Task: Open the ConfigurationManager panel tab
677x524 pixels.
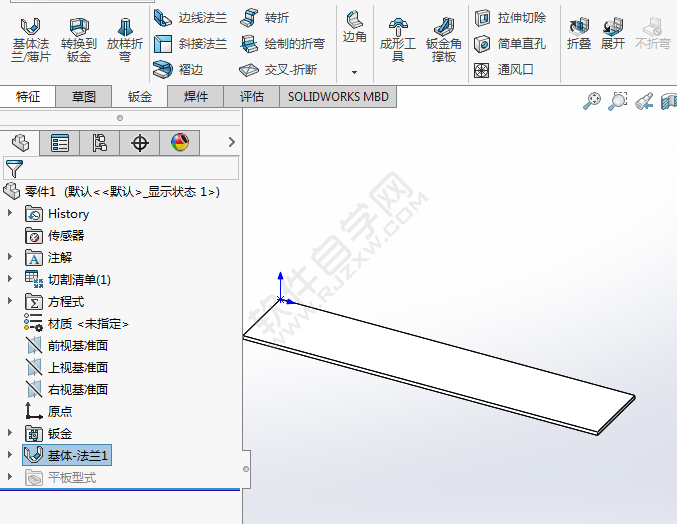Action: [99, 143]
